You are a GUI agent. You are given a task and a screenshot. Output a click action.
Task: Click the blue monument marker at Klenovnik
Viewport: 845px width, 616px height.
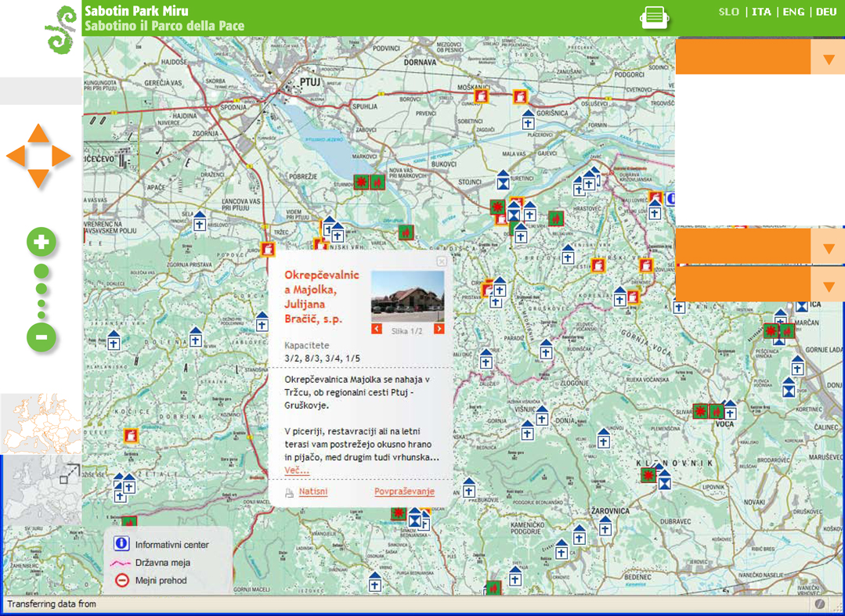[x=665, y=481]
